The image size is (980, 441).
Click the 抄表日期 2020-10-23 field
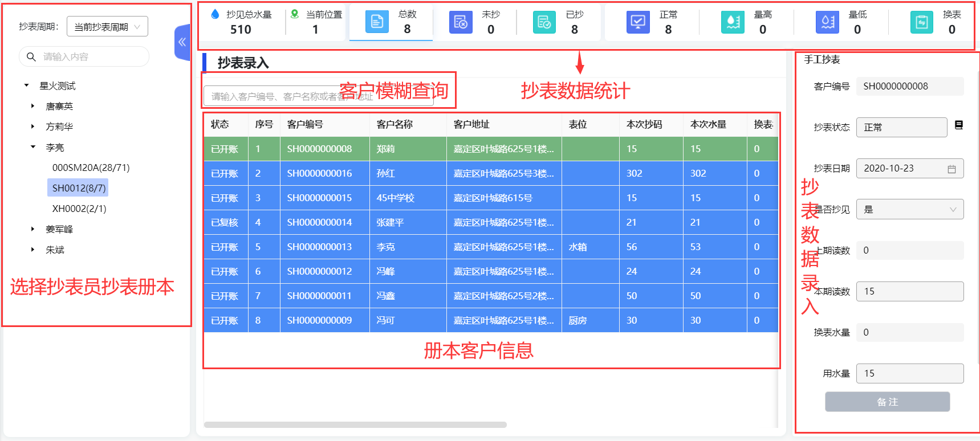tap(910, 168)
